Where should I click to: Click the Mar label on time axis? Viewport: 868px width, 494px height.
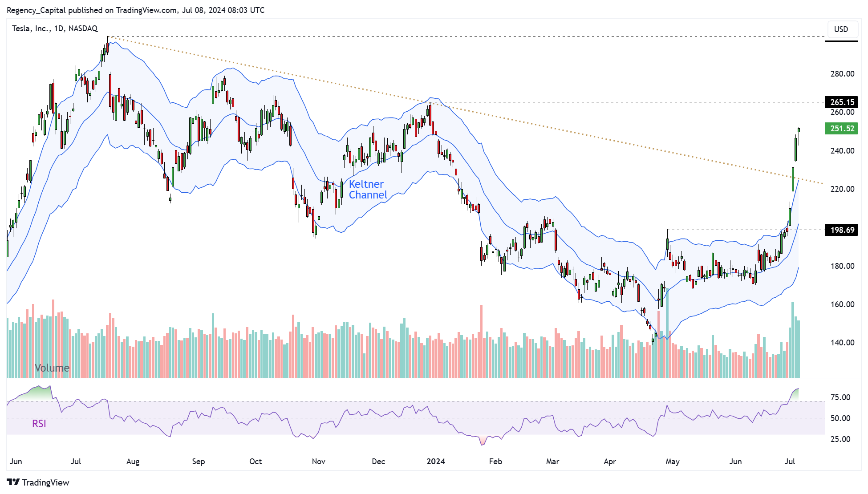(x=552, y=462)
